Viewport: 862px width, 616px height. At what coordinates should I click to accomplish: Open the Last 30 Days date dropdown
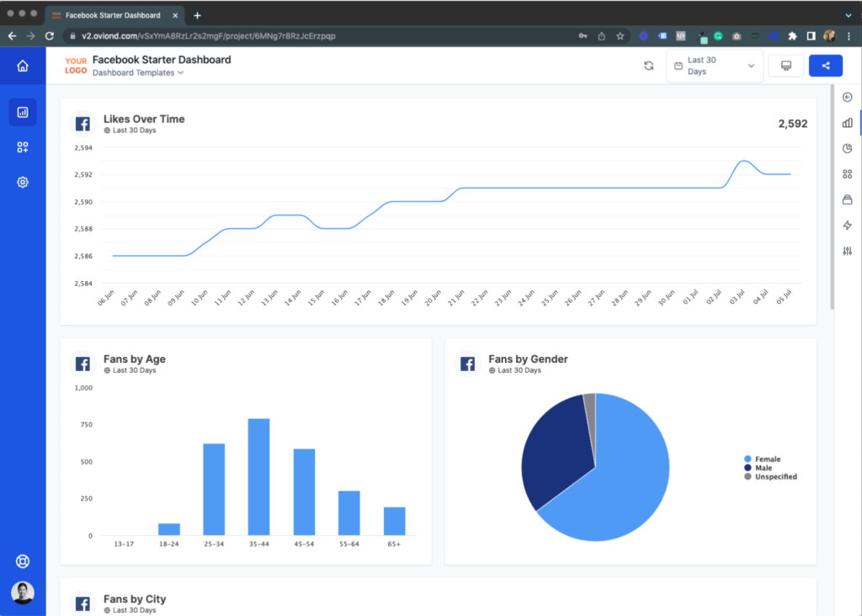pos(715,66)
